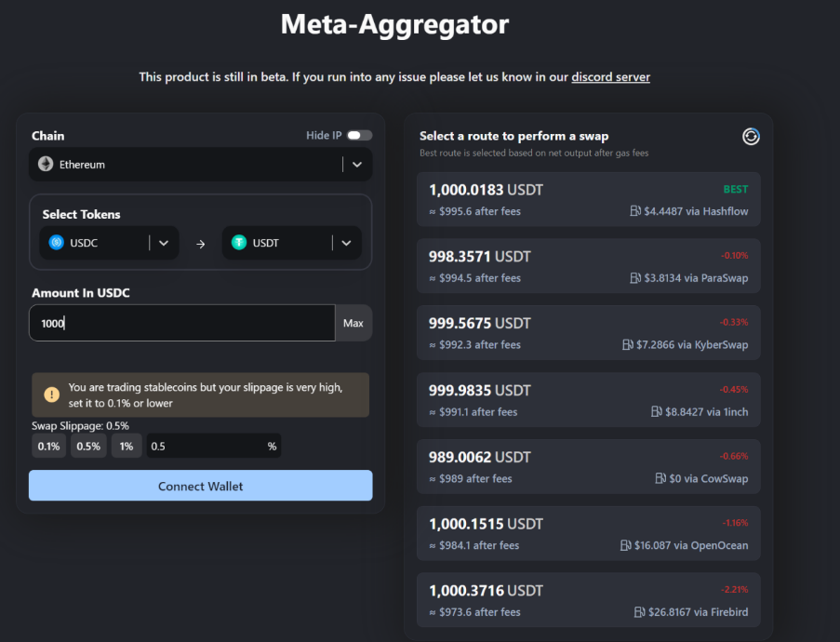
Task: Set slippage to 0.1% preset
Action: pyautogui.click(x=48, y=446)
